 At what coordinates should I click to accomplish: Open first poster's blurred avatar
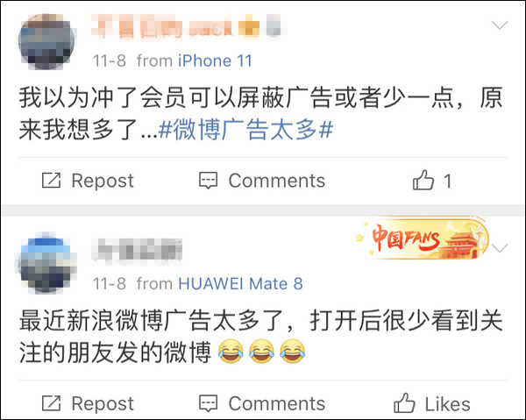tap(46, 41)
